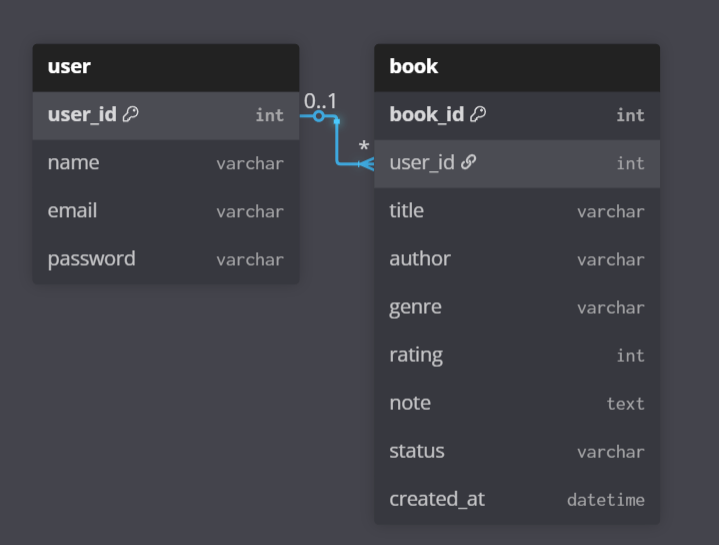Screen dimensions: 719x545
Task: Click the varchar type of genre
Action: pos(611,308)
